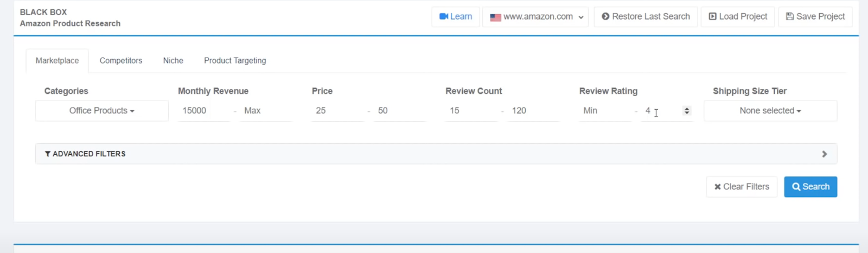The image size is (868, 253).
Task: Click Restore Last Search button
Action: click(x=646, y=17)
